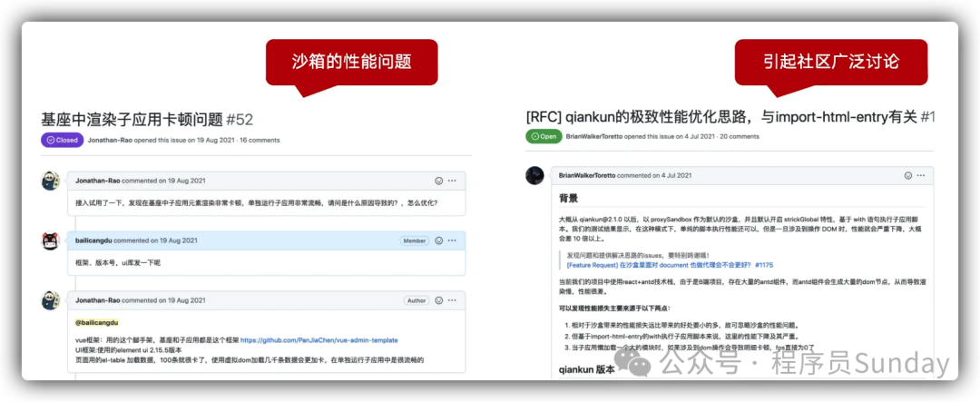This screenshot has height=402, width=980.
Task: Click the BrianWalkerToretto username in the comment header
Action: click(587, 176)
